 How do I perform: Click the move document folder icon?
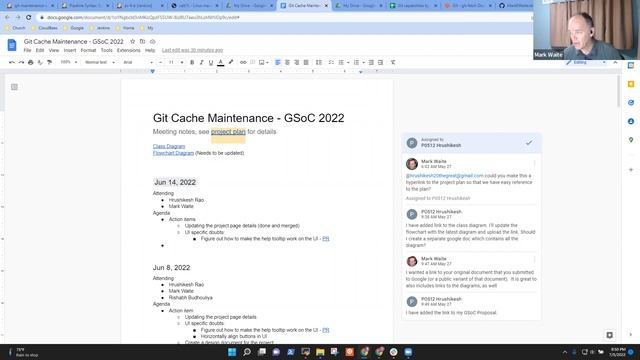coord(142,42)
